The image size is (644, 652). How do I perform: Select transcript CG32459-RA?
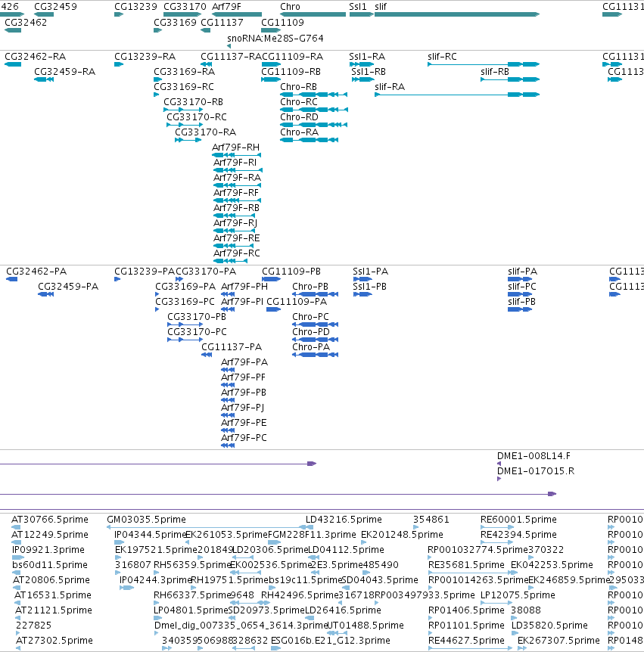tap(64, 72)
